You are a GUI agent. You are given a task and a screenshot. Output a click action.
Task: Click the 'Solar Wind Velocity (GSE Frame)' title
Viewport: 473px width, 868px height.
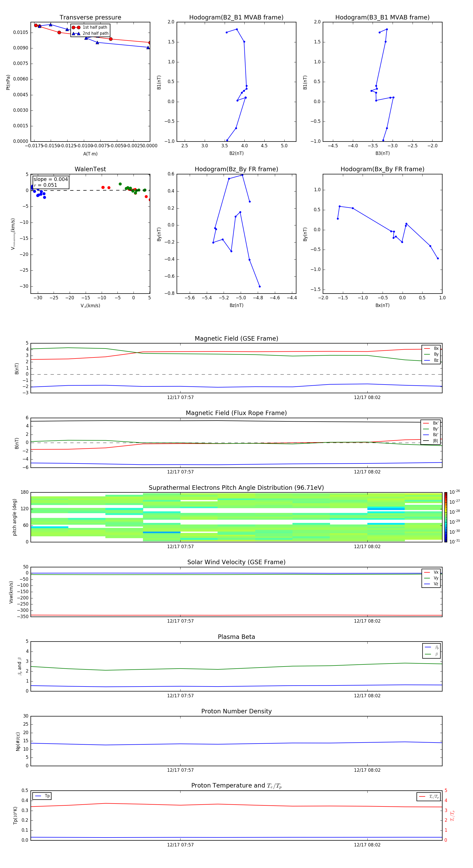coord(236,562)
